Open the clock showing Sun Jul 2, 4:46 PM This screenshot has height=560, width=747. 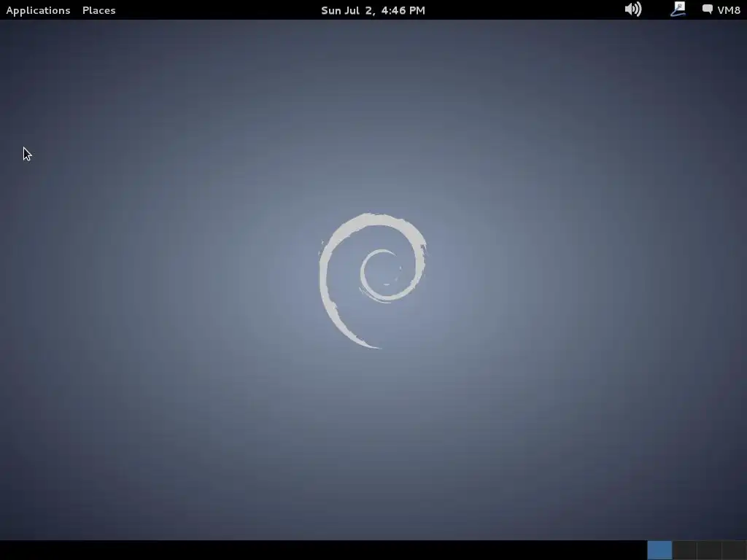point(373,10)
